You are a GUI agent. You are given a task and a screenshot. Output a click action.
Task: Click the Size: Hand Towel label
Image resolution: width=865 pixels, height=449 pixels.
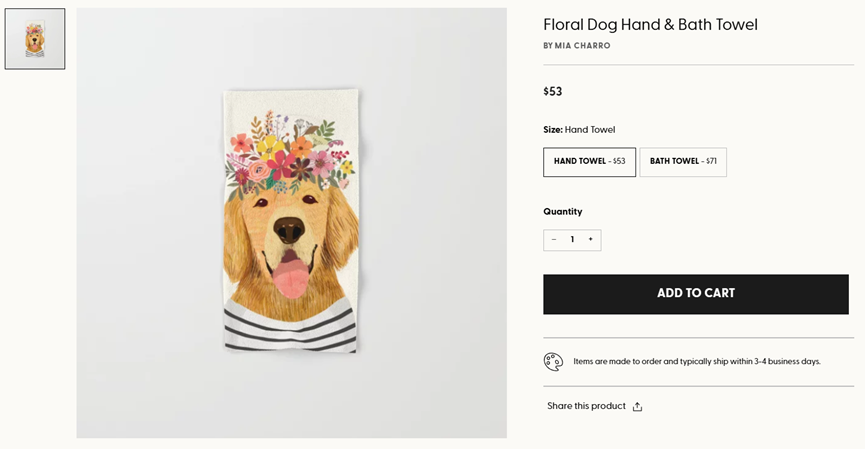point(579,130)
